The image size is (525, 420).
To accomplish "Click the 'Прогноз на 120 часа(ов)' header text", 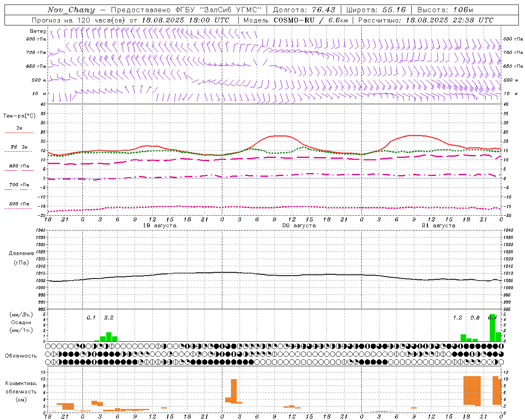I will (79, 20).
